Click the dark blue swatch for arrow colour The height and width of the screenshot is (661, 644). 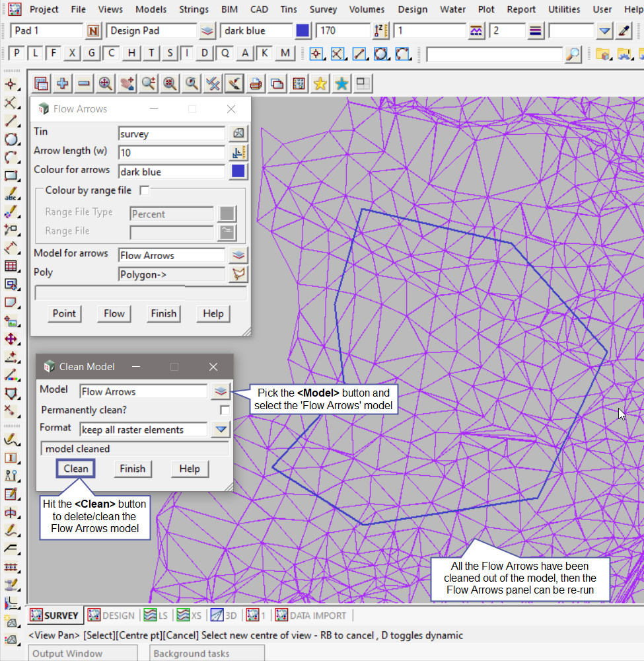tap(238, 171)
